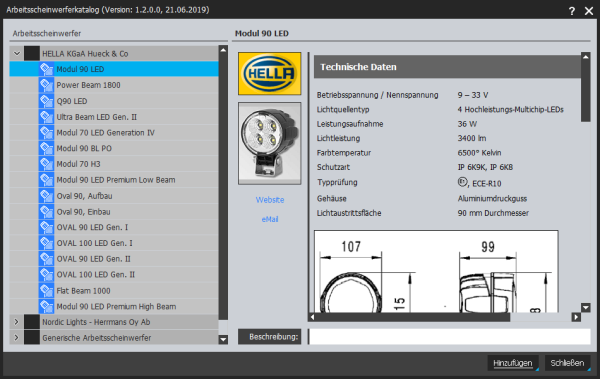Click the yellow HELLA logo image
Screen dimensions: 600x379
pos(270,74)
